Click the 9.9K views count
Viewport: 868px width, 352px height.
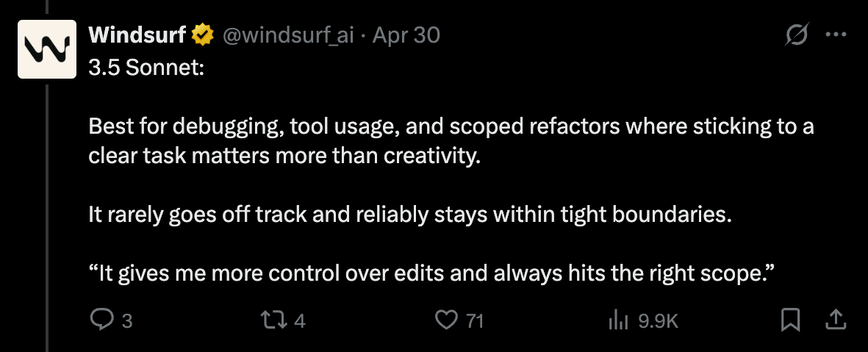(658, 320)
